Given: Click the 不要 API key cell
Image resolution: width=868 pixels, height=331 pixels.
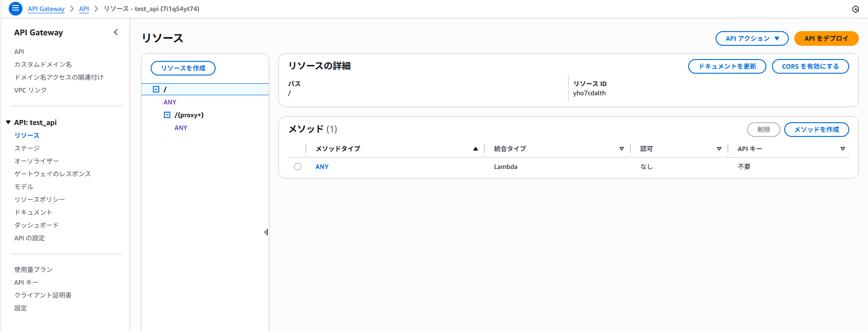Looking at the screenshot, I should [x=744, y=167].
